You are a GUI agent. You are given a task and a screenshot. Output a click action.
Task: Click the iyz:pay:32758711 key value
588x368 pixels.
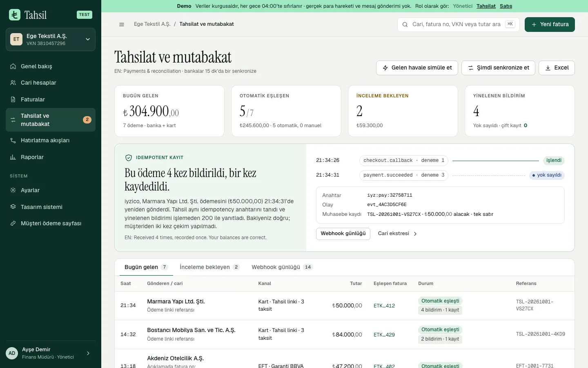click(x=390, y=195)
